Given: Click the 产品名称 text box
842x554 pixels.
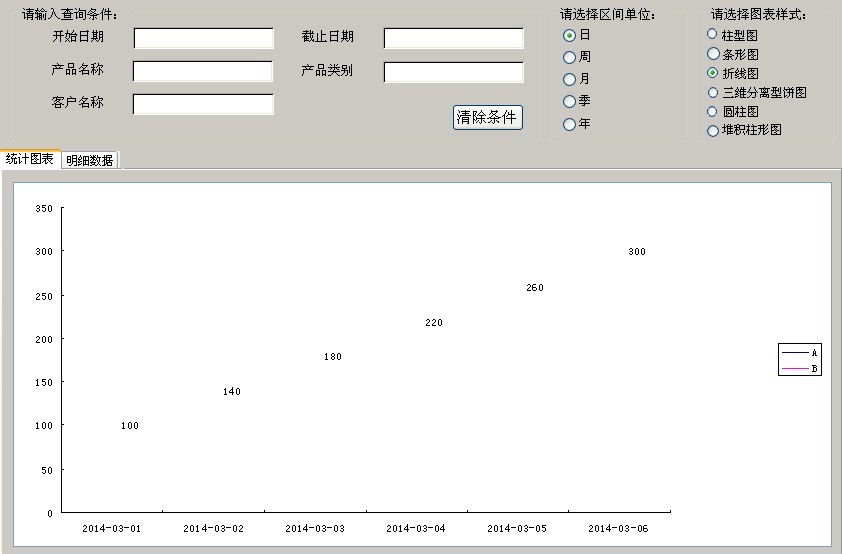Looking at the screenshot, I should click(203, 71).
